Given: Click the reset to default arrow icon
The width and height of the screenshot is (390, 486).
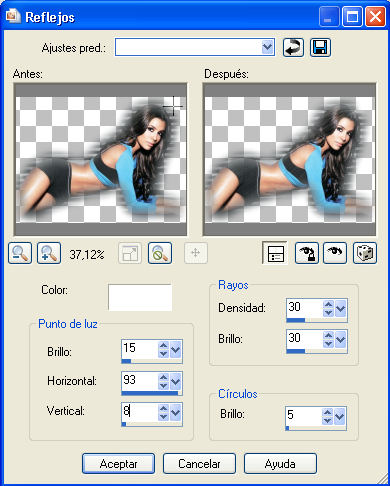Looking at the screenshot, I should click(x=293, y=47).
